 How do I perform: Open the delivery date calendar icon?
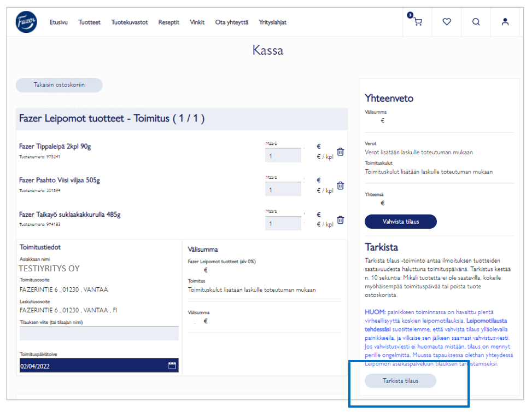click(x=172, y=365)
